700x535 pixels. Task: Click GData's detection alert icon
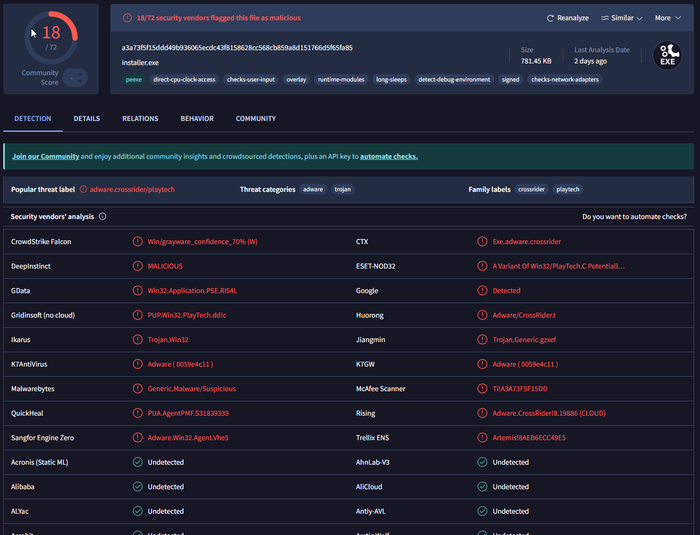(138, 291)
